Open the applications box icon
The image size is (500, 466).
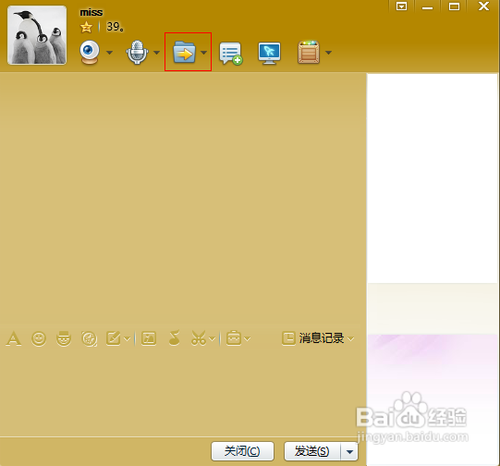[x=309, y=52]
